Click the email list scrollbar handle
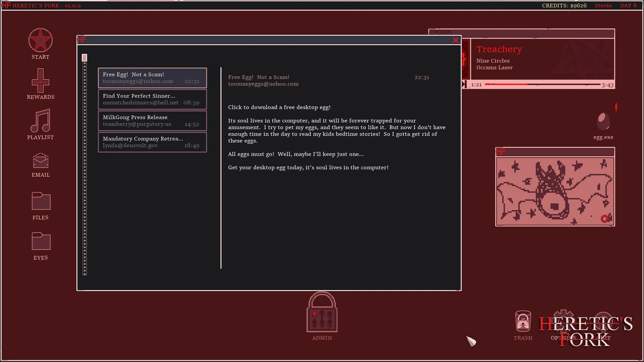 tap(85, 58)
